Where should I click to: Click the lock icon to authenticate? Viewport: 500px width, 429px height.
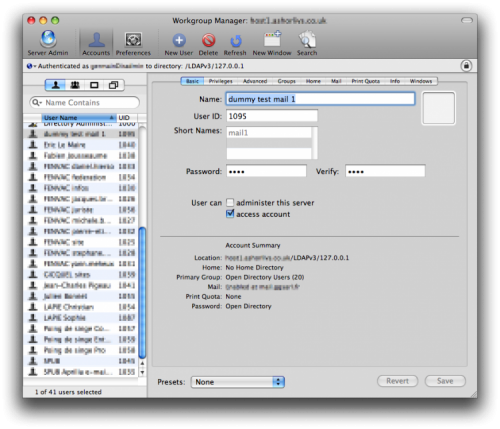[466, 66]
